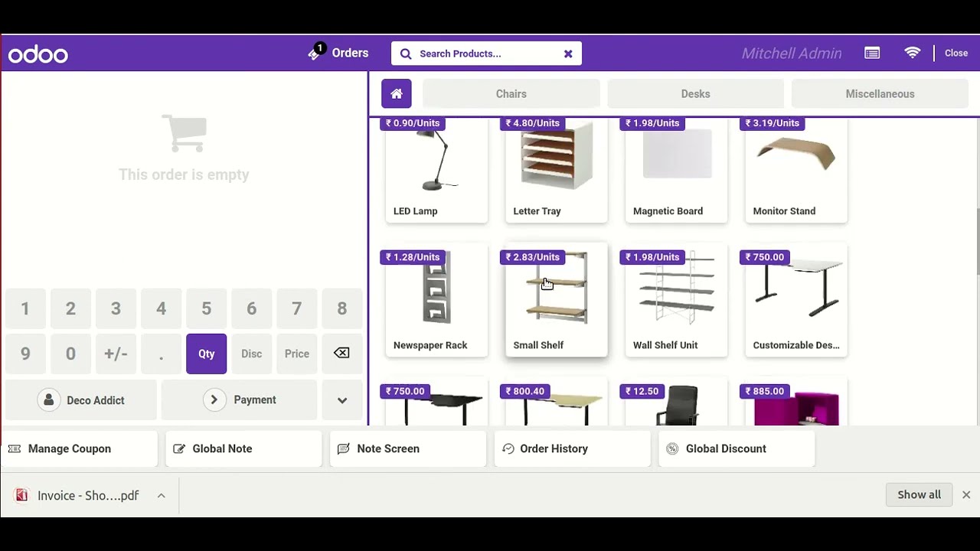Add Small Shelf to order

557,300
